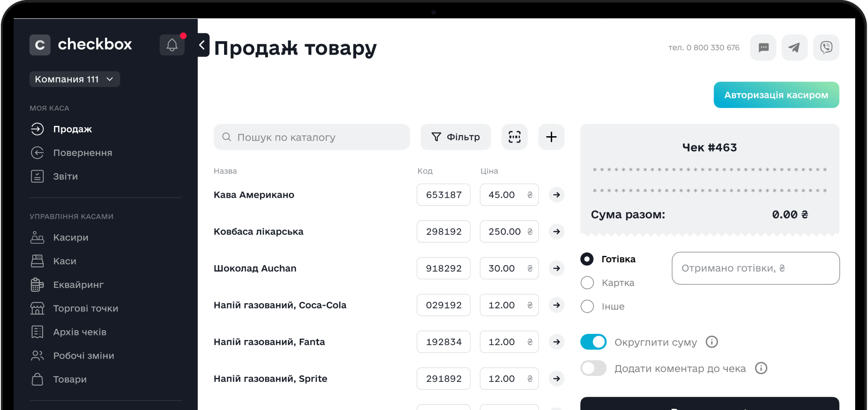
Task: Click the barcode scanner icon
Action: pos(514,137)
